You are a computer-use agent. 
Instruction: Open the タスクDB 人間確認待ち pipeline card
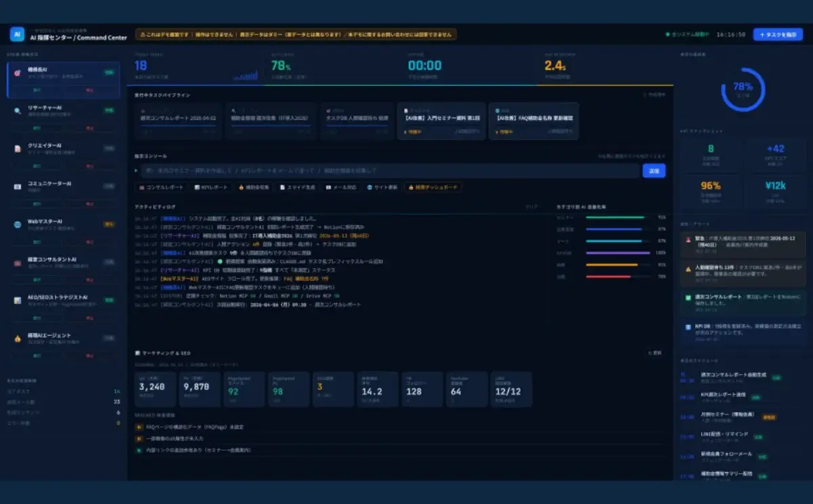click(356, 121)
